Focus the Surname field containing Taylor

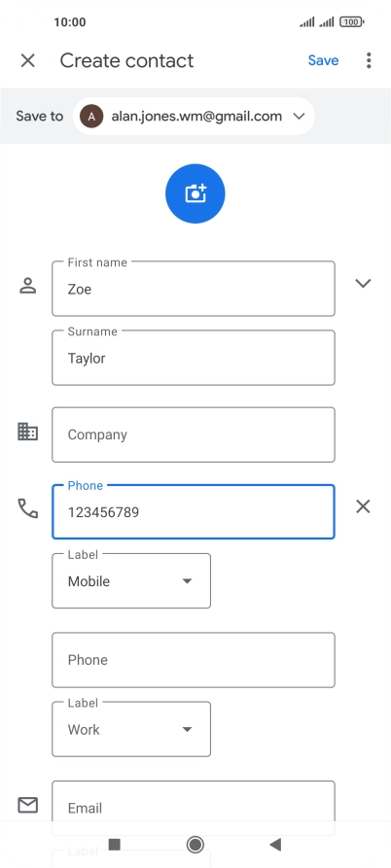194,358
